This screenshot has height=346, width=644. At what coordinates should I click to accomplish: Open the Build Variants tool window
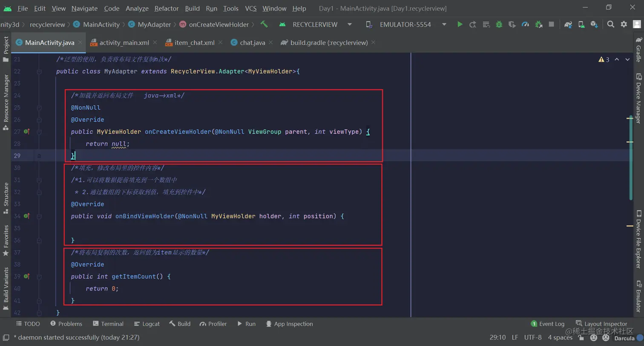(6, 289)
